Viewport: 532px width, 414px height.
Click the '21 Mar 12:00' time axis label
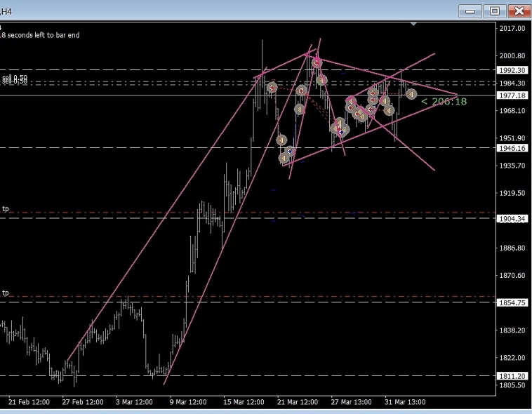pos(298,402)
